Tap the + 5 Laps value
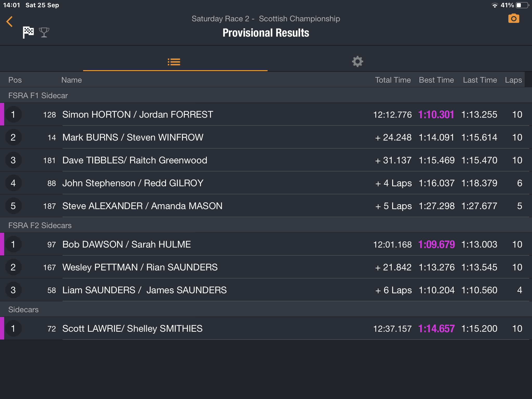Image resolution: width=532 pixels, height=399 pixels. pyautogui.click(x=394, y=206)
